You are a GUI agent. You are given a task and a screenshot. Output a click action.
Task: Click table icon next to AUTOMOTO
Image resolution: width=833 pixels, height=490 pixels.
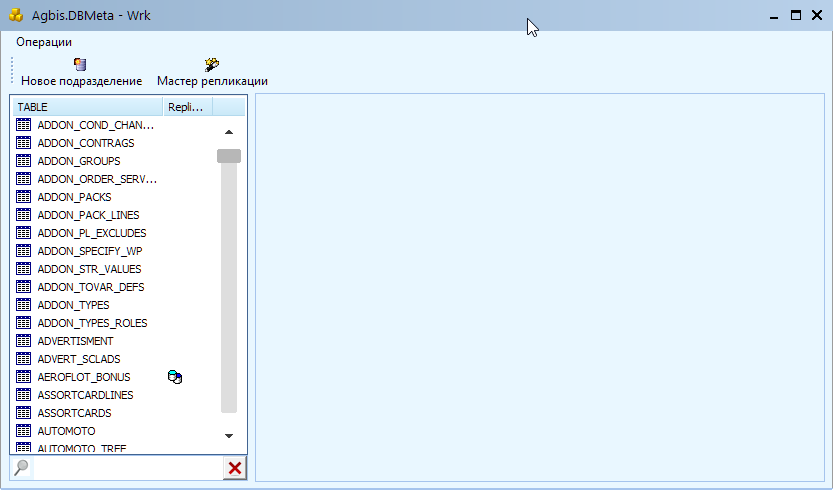point(23,431)
